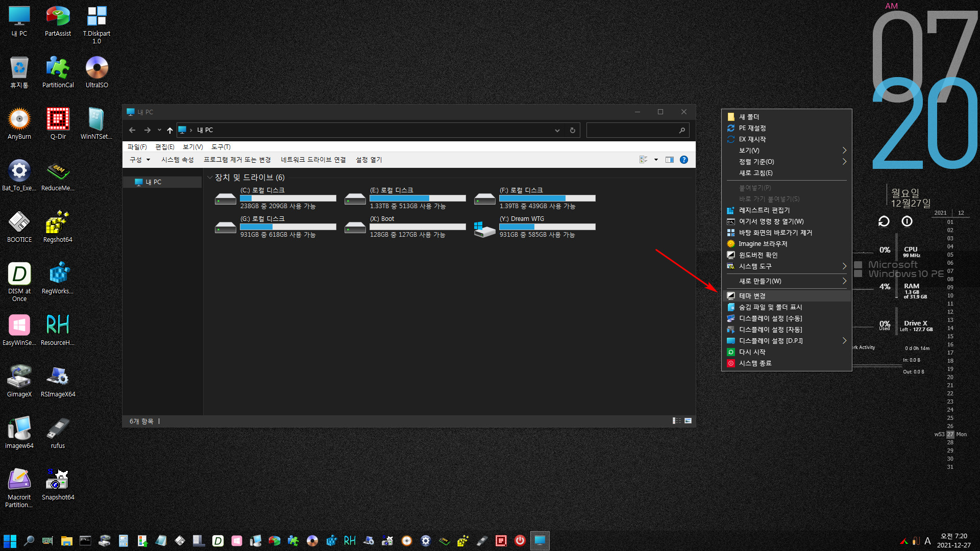Open the GimageX desktop icon
The image size is (980, 551).
(x=19, y=382)
